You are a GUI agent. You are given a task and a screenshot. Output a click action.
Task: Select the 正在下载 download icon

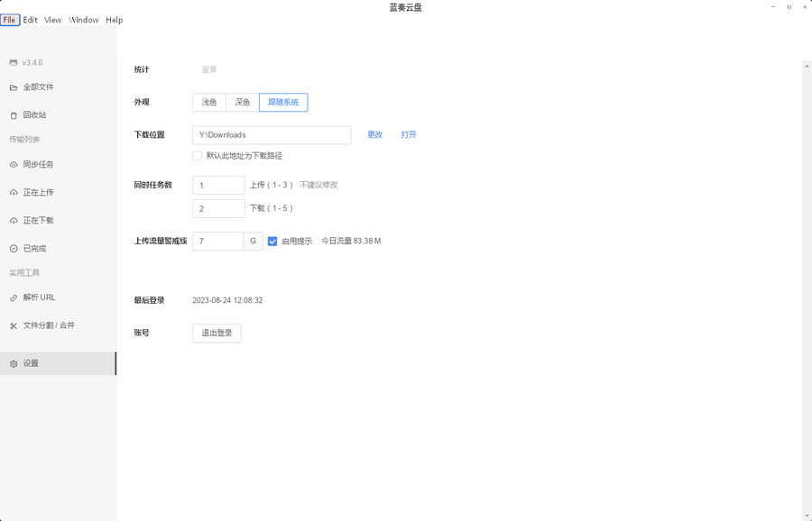(14, 221)
